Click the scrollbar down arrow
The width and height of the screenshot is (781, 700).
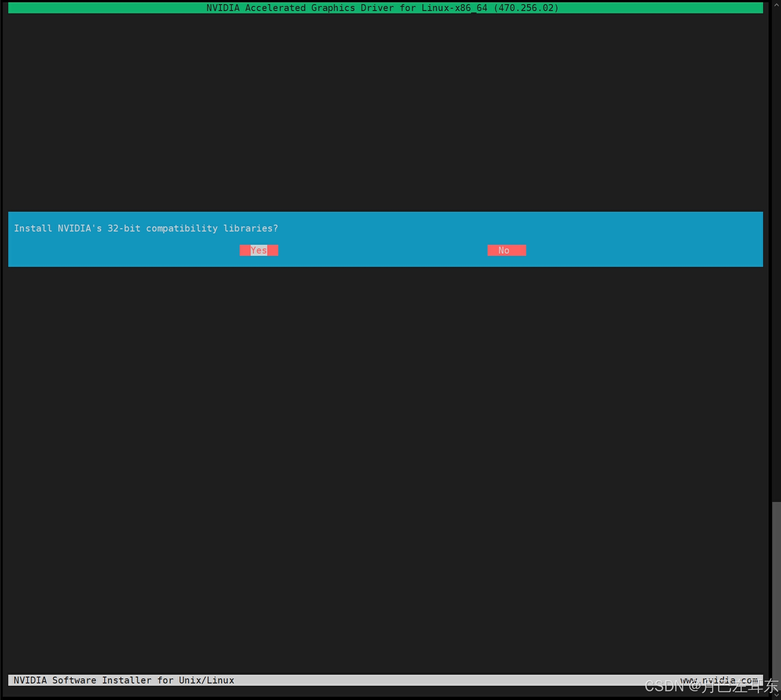pyautogui.click(x=776, y=694)
